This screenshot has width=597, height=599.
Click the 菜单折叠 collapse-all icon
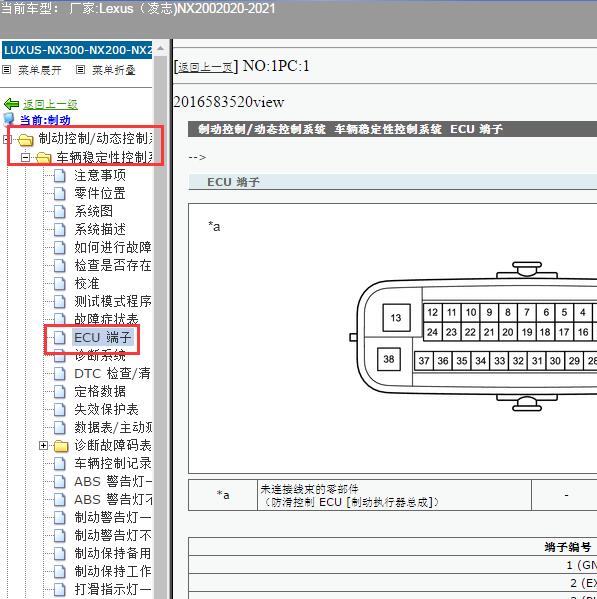coord(80,70)
